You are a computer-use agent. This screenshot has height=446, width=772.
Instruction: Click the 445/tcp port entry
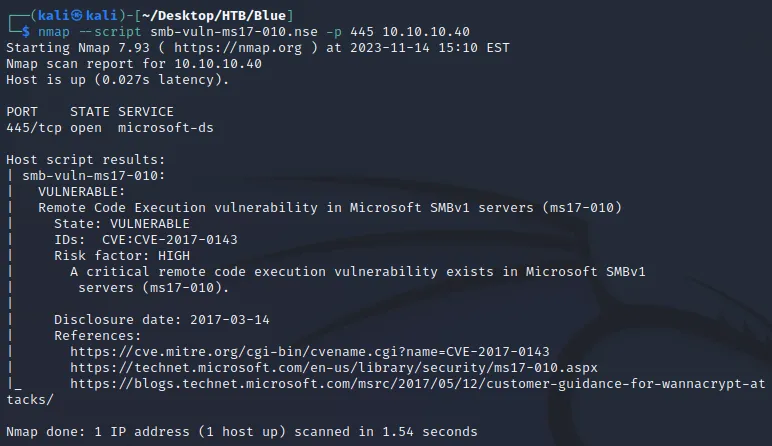[x=34, y=128]
